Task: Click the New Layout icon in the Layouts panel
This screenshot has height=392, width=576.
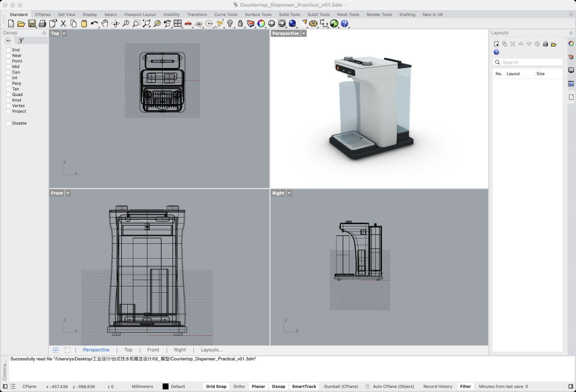Action: (496, 44)
